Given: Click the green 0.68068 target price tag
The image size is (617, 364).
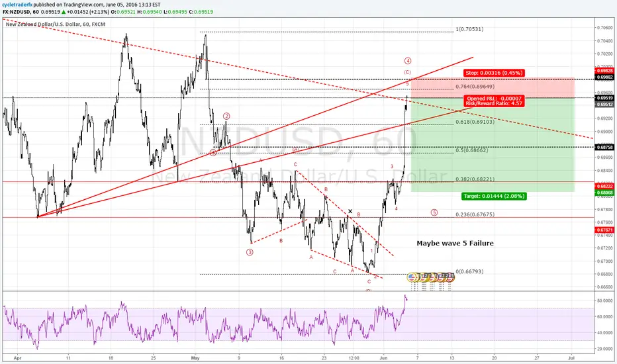Looking at the screenshot, I should click(x=605, y=193).
